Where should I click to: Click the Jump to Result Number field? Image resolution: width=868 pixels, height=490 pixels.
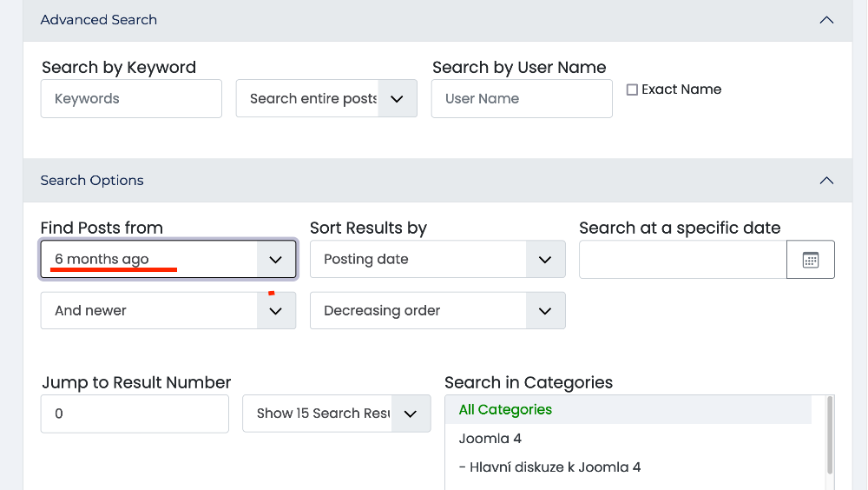point(135,414)
